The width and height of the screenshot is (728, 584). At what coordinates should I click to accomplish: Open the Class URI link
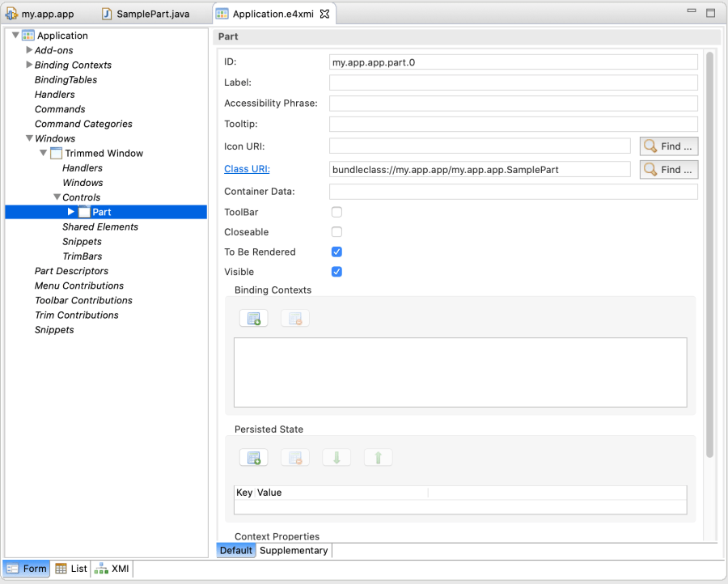coord(247,169)
